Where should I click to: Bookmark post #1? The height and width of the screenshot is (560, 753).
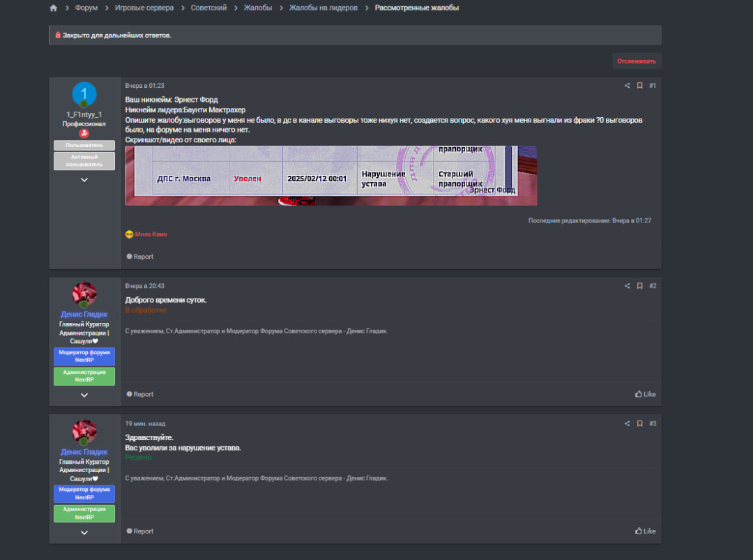pos(639,86)
